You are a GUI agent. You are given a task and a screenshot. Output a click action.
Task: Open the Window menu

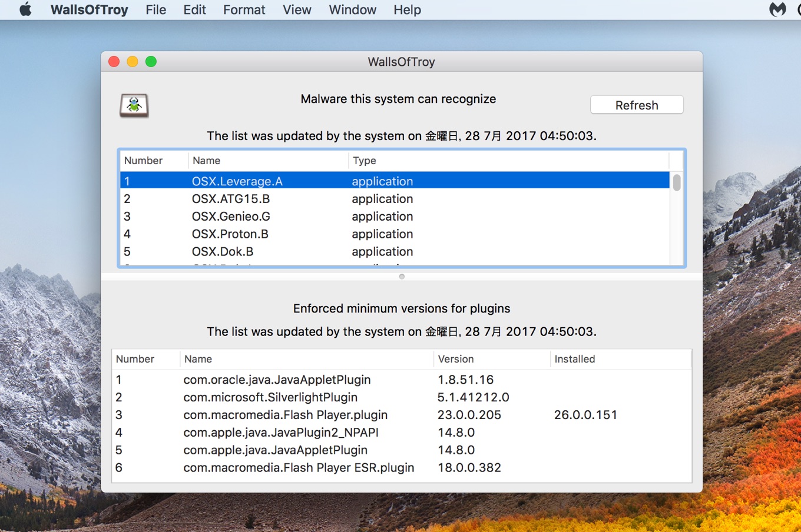pos(352,9)
